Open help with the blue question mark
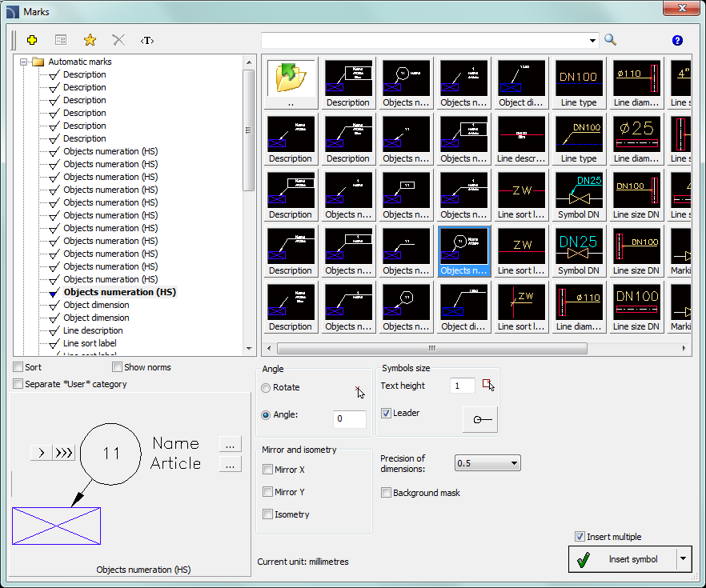 pos(677,40)
